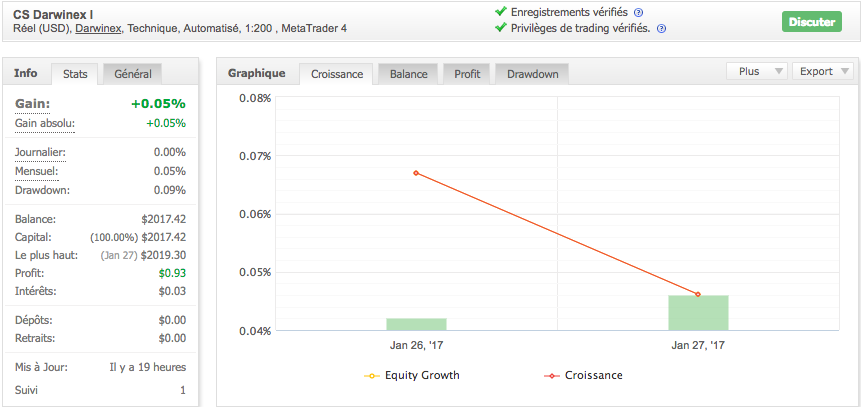Click the Jan 27 green bar
Screen dimensions: 861x407
(697, 313)
